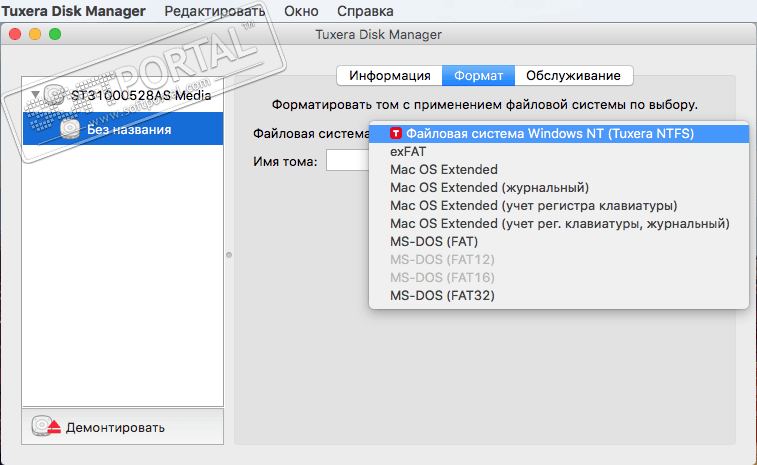Click the Без названия volume disk icon
The width and height of the screenshot is (757, 465).
tap(70, 128)
